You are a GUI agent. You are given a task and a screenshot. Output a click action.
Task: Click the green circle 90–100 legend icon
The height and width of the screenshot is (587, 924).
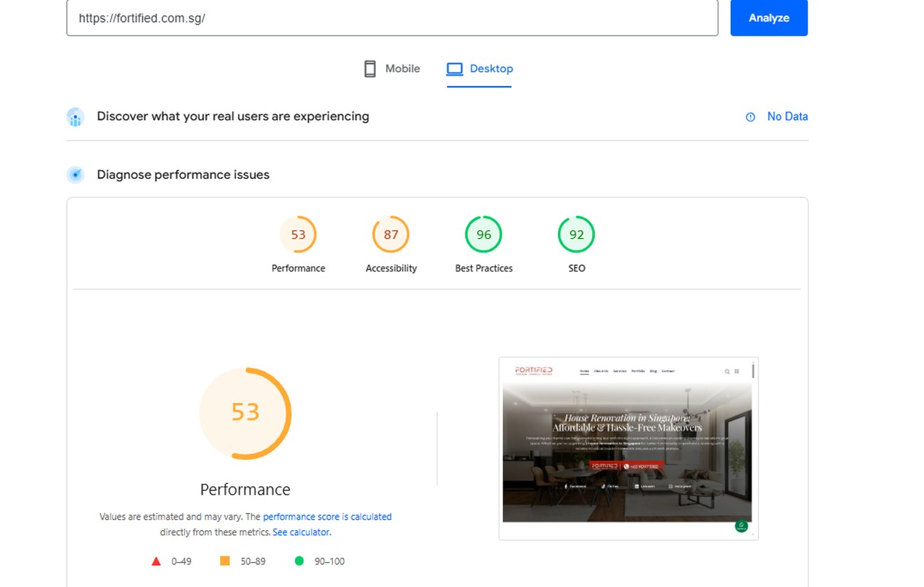click(x=299, y=561)
